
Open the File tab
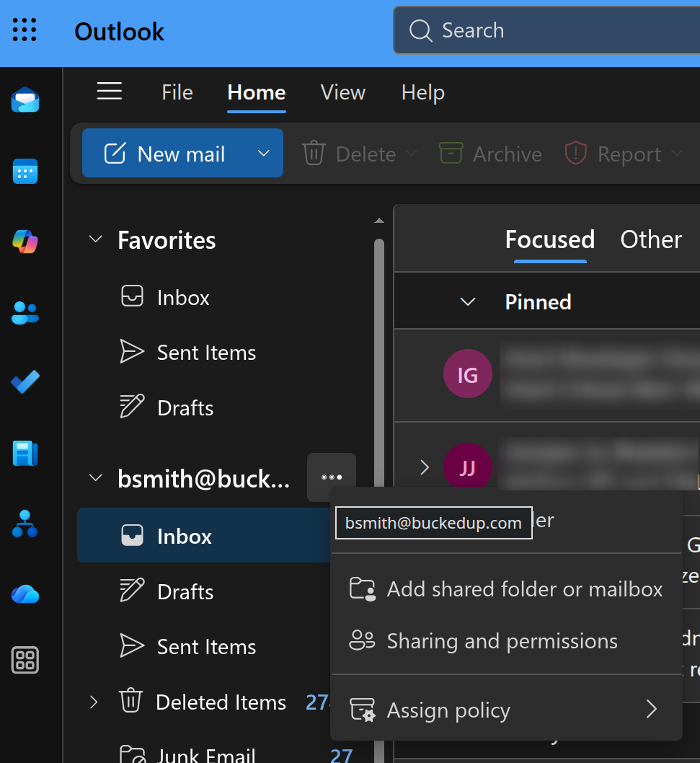177,92
